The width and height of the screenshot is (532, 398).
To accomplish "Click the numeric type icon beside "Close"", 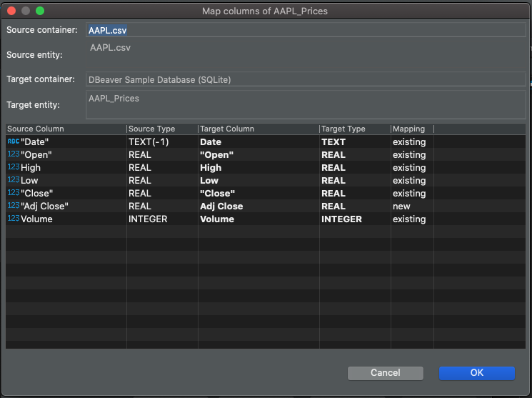I will [14, 193].
